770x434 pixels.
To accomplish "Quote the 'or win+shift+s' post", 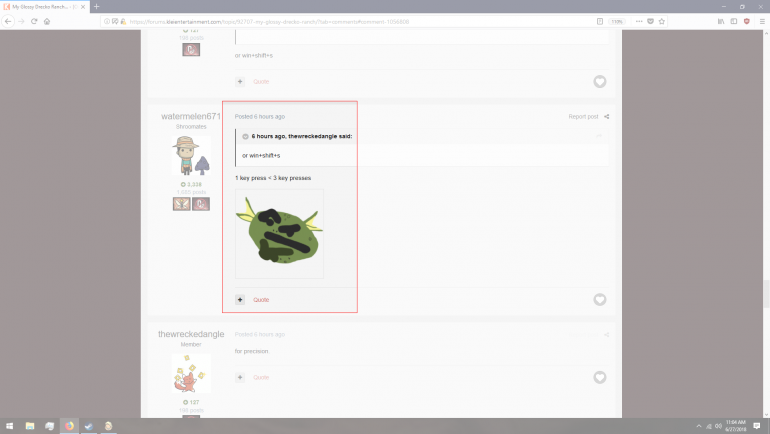I will pos(261,81).
